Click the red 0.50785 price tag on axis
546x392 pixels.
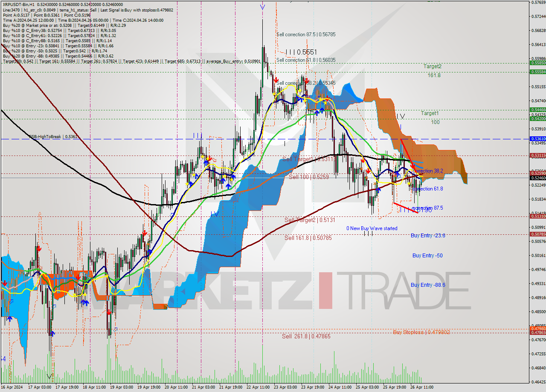pos(537,234)
